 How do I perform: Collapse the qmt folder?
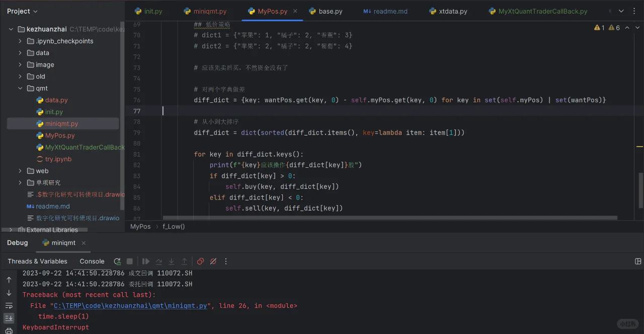pyautogui.click(x=20, y=88)
